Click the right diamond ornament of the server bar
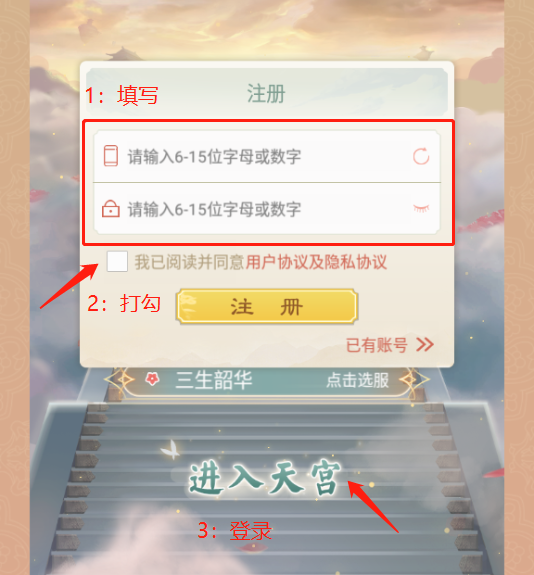 point(414,380)
